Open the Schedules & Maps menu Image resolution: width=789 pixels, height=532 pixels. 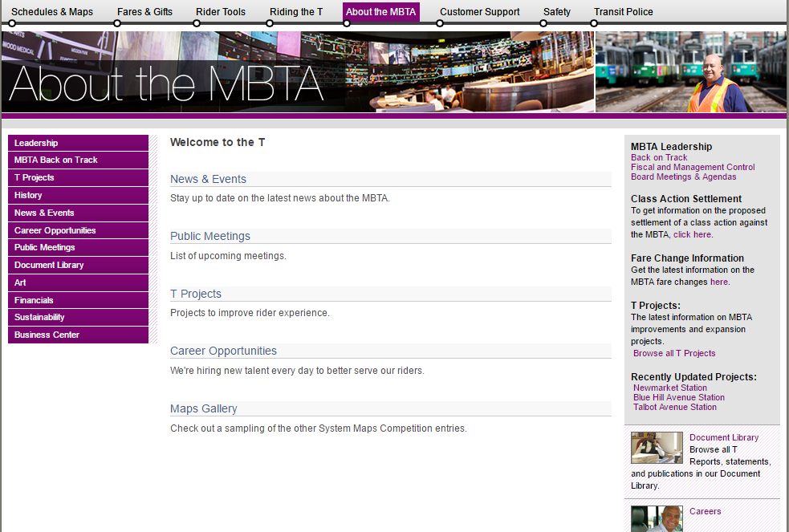(52, 11)
